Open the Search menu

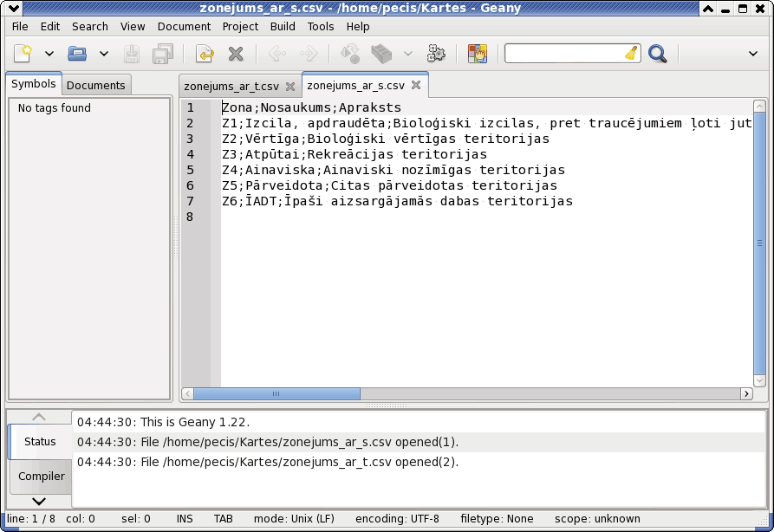[90, 27]
